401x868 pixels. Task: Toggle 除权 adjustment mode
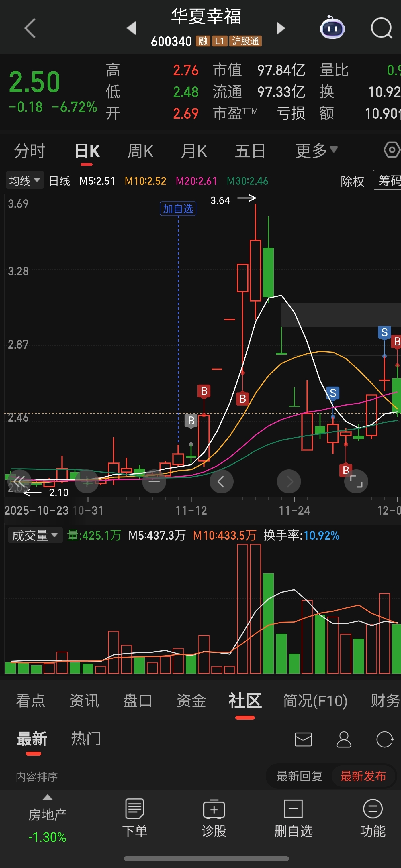click(352, 181)
